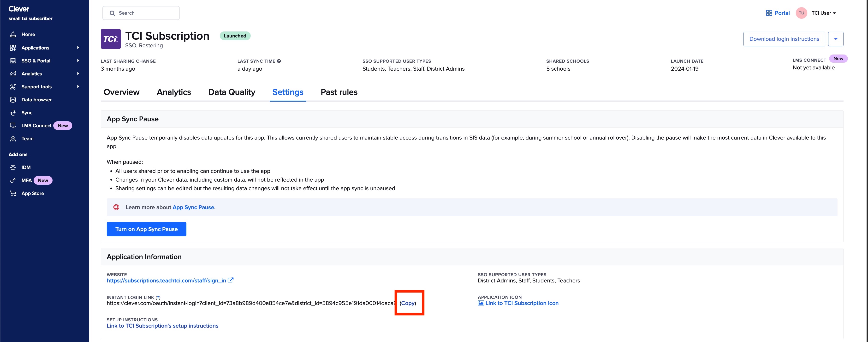The width and height of the screenshot is (868, 342).
Task: Click the TCi application logo
Action: click(111, 39)
